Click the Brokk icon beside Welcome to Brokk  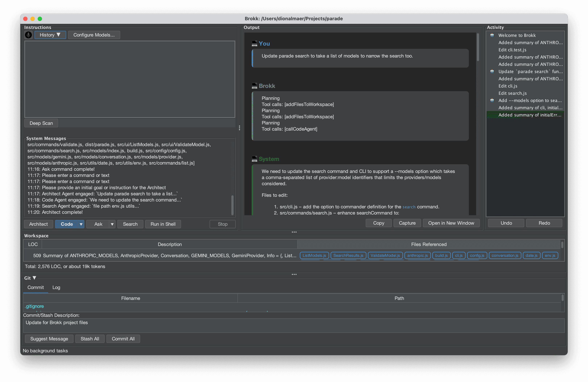tap(492, 35)
